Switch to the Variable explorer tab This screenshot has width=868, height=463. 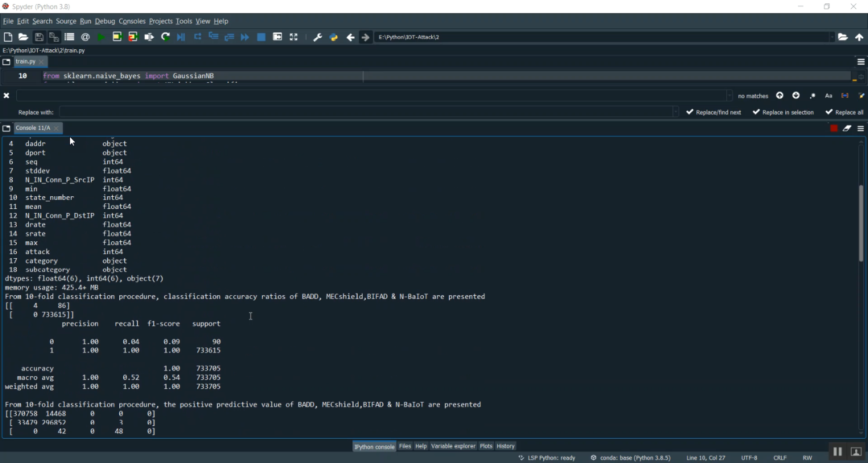pos(453,446)
